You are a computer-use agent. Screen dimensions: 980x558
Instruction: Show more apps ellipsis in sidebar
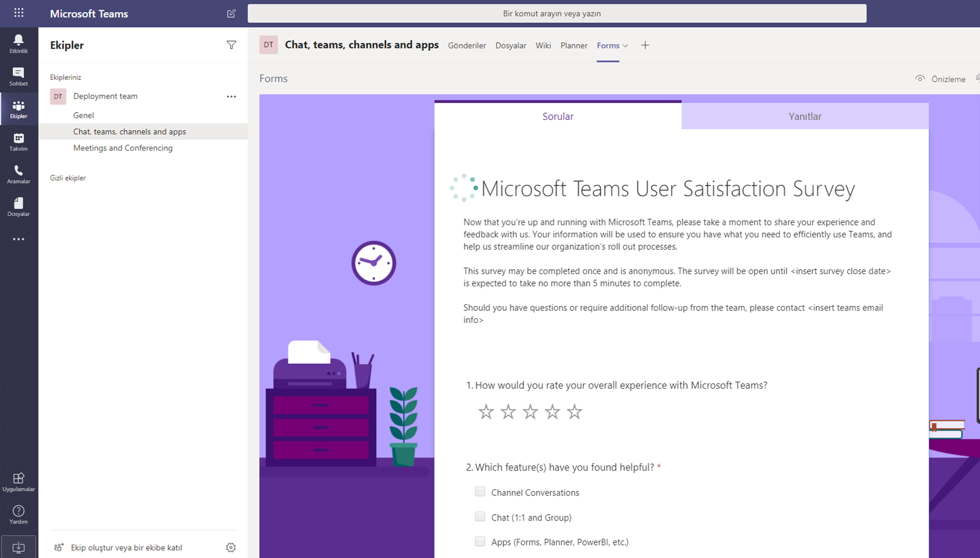[19, 239]
